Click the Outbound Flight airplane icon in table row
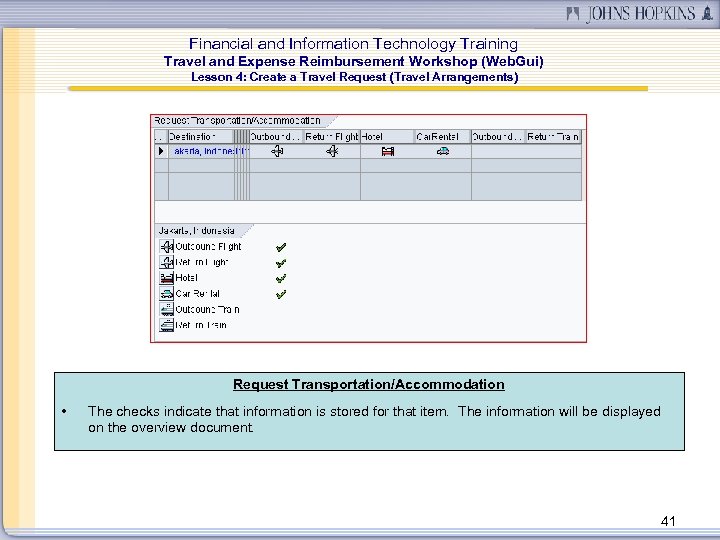This screenshot has width=720, height=540. 277,151
